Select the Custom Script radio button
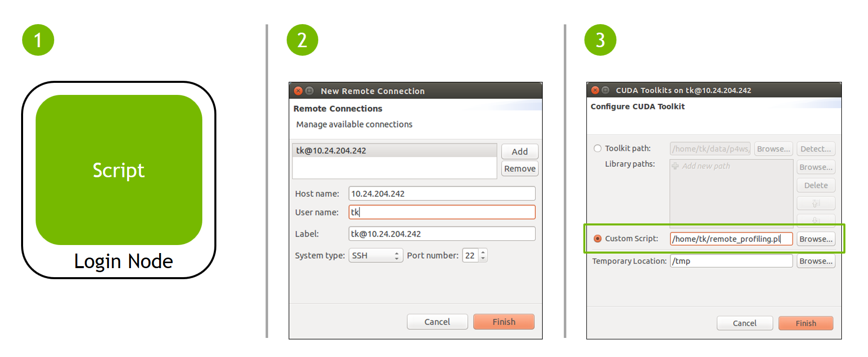 coord(597,239)
